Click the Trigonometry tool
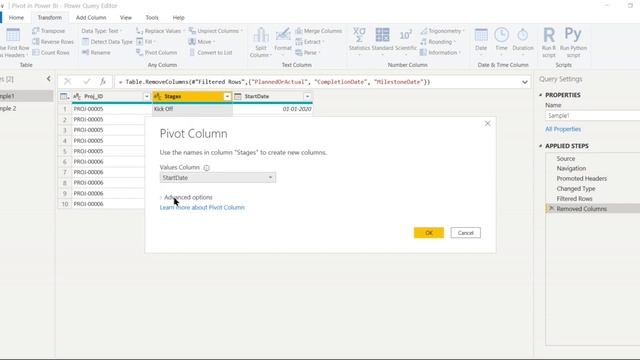Image resolution: width=640 pixels, height=360 pixels. (x=441, y=31)
